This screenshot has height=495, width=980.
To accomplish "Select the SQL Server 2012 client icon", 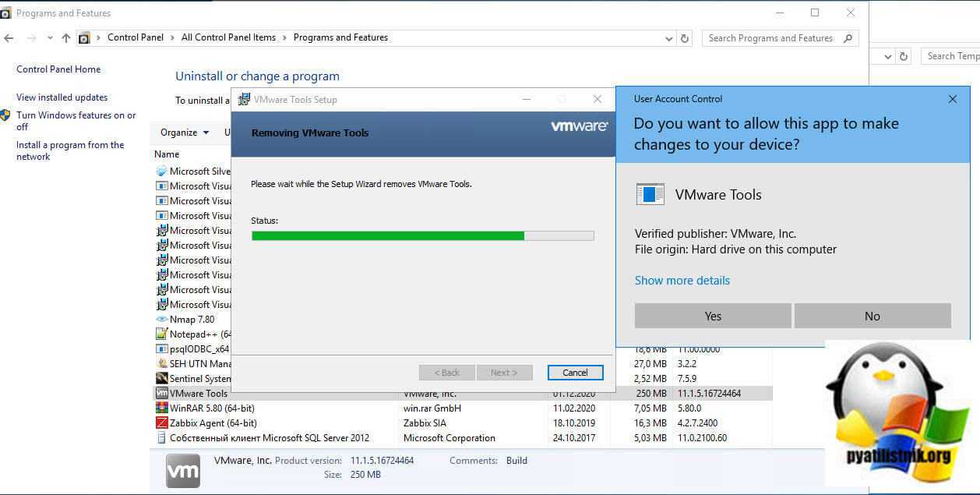I will [161, 438].
